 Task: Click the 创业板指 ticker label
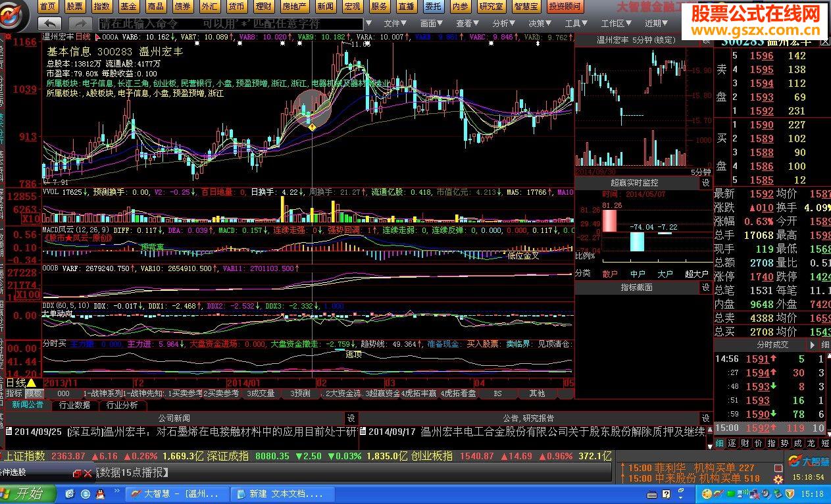click(432, 455)
